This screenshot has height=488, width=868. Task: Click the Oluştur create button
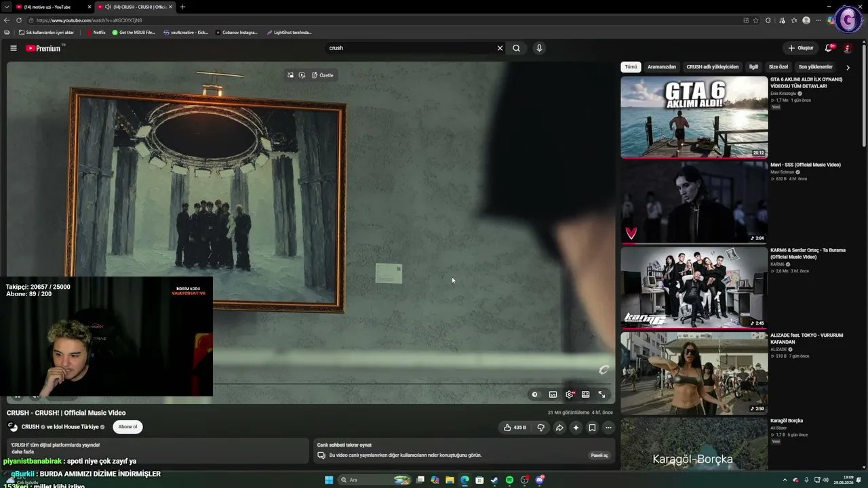coord(800,48)
